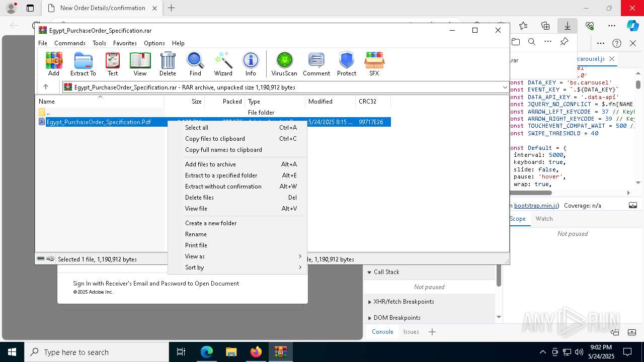Open Task View on taskbar

[x=181, y=352]
